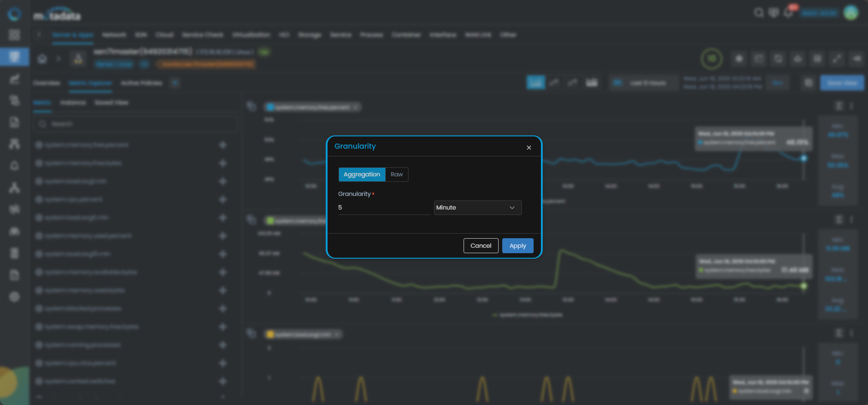This screenshot has width=868, height=405.
Task: Close the Granularity dialog with the X
Action: [529, 147]
